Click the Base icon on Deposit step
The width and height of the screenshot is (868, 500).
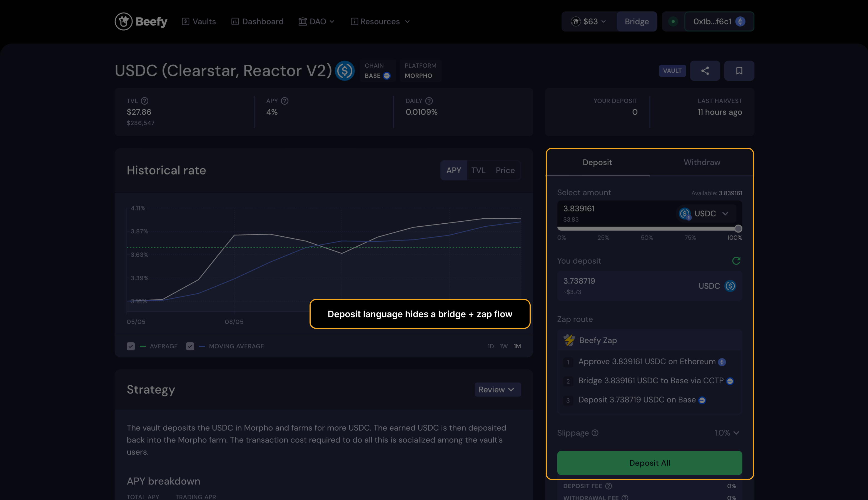pos(702,400)
